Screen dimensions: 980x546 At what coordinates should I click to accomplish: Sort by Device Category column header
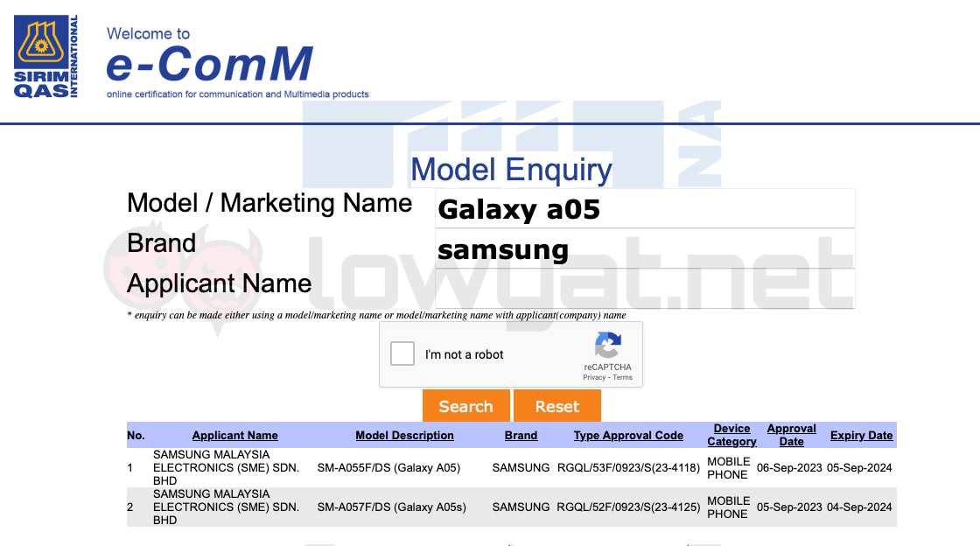click(731, 435)
